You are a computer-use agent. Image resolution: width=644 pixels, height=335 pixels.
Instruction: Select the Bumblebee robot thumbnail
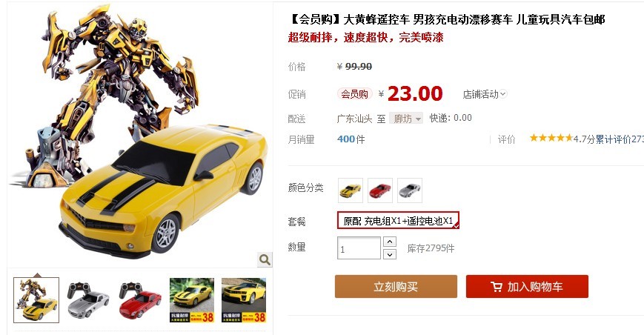pos(36,300)
